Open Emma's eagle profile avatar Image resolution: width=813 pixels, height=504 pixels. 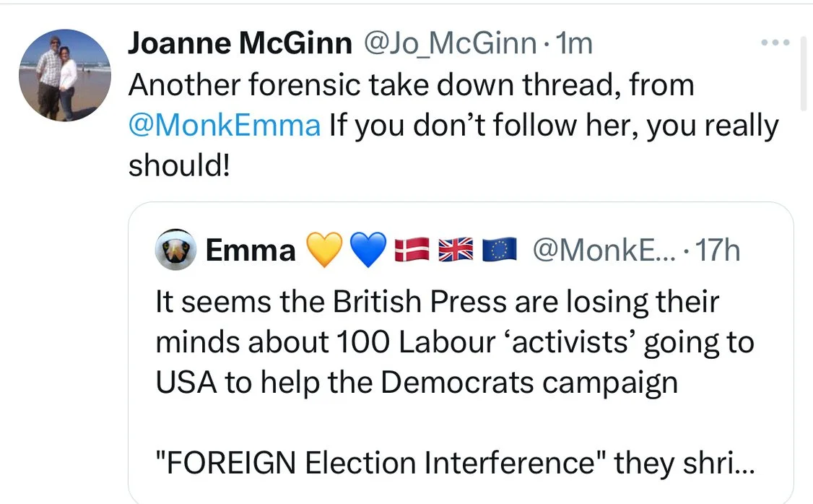pos(175,250)
